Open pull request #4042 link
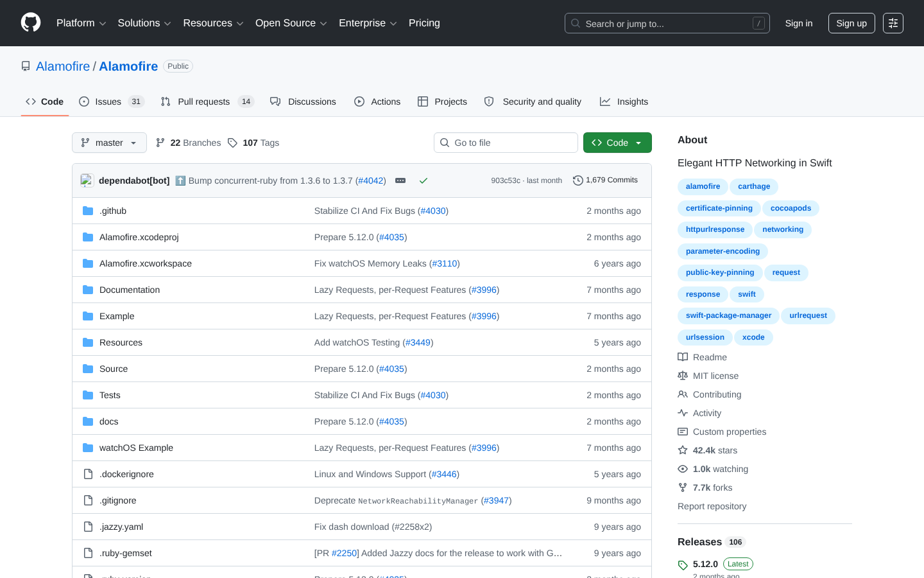The height and width of the screenshot is (578, 924). 371,180
